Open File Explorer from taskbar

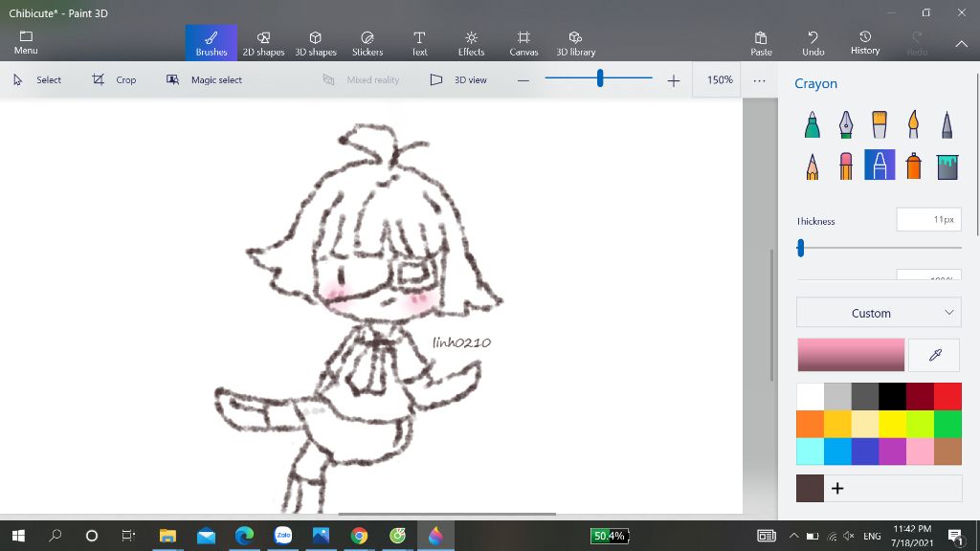167,536
